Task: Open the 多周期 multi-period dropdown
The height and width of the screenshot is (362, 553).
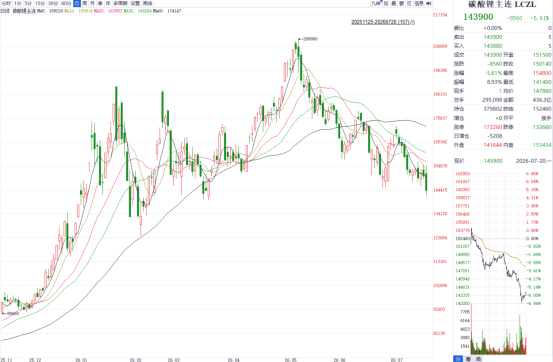Action: 120,3
